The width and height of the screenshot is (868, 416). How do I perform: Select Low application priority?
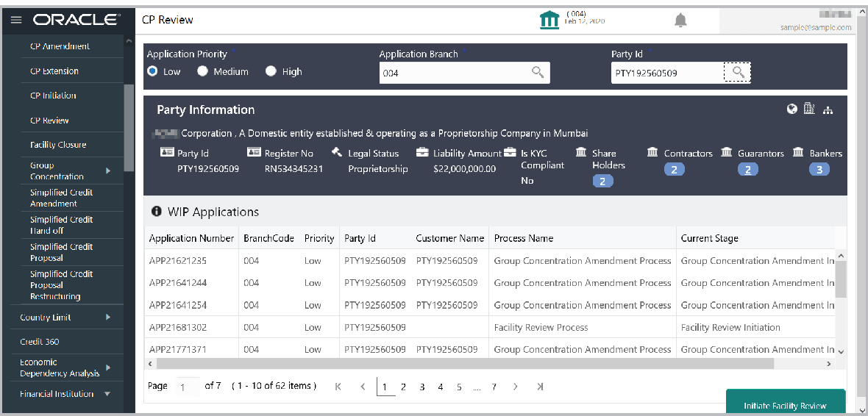pos(152,71)
